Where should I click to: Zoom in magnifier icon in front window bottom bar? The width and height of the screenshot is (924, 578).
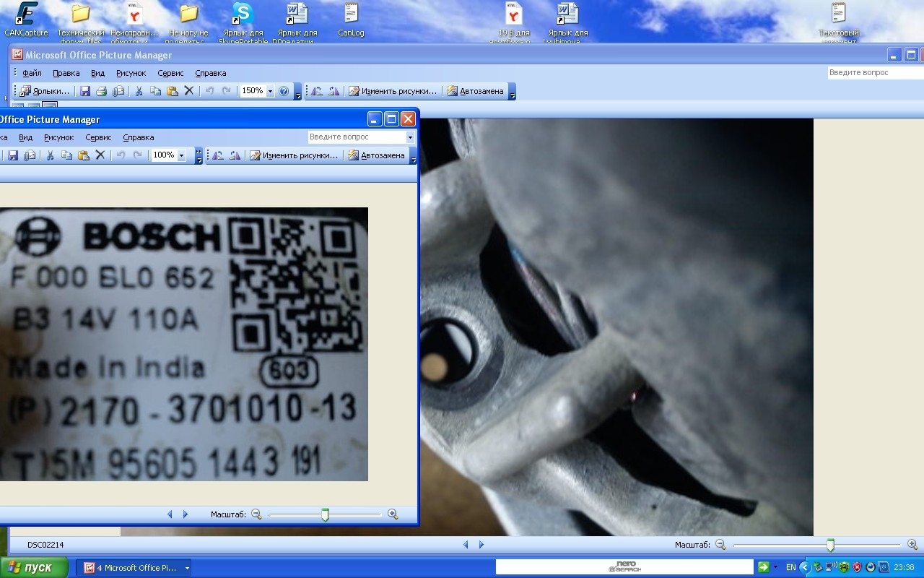coord(393,514)
